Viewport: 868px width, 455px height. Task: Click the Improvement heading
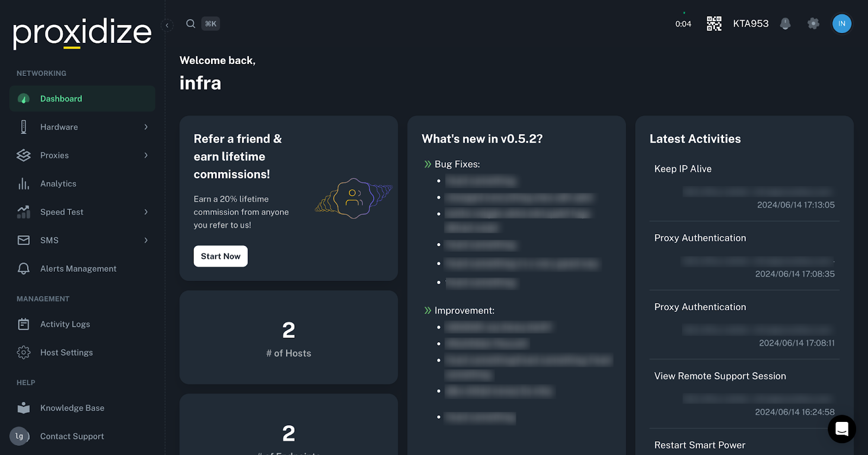point(464,311)
